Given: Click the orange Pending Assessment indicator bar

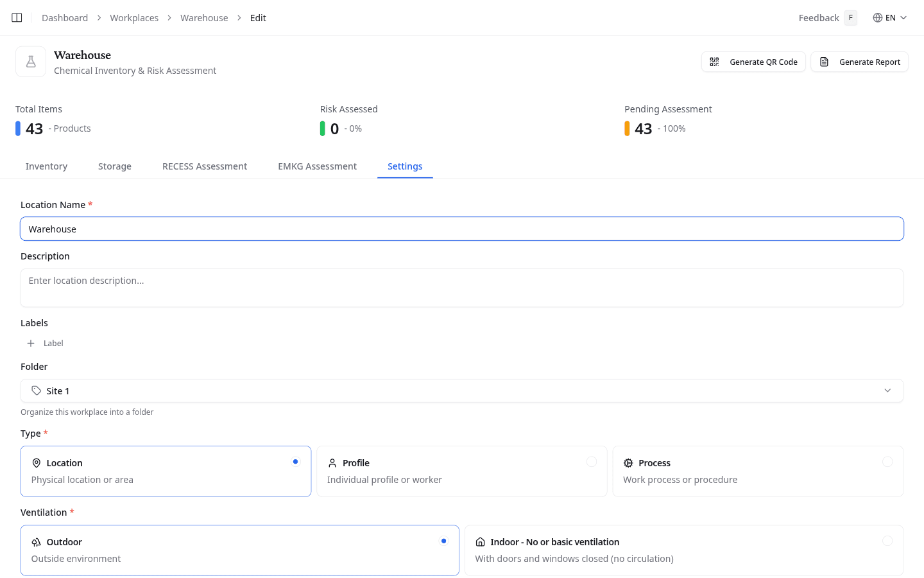Looking at the screenshot, I should [627, 128].
